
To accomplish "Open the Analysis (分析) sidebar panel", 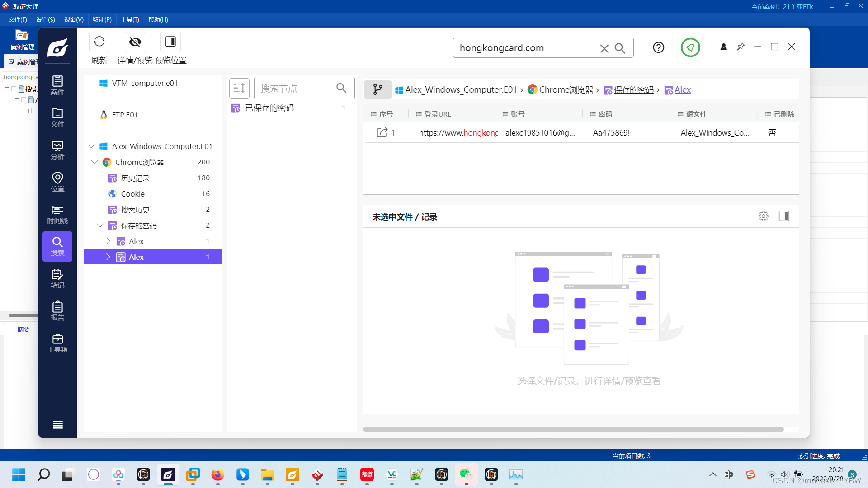I will coord(57,150).
